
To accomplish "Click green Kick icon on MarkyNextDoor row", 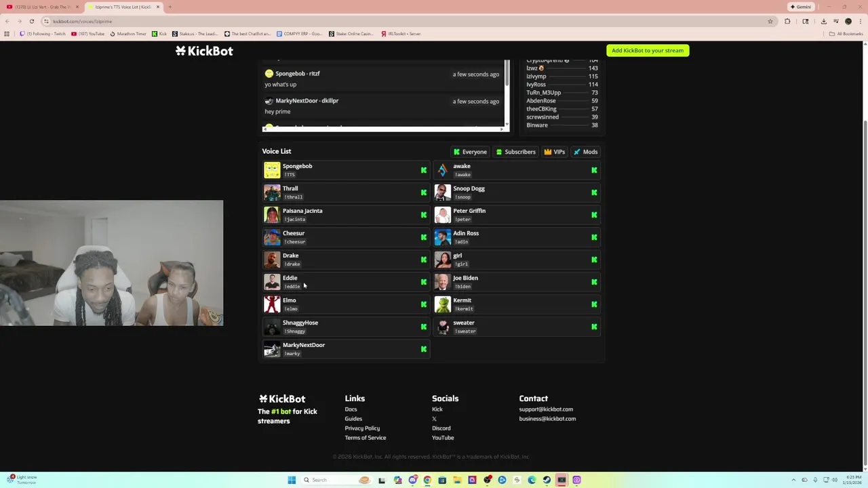I will coord(424,349).
